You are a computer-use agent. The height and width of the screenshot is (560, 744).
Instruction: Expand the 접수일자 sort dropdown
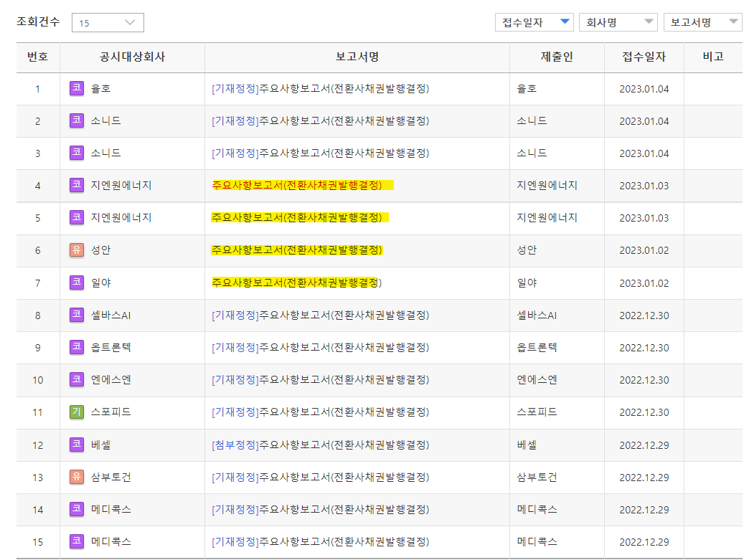click(x=534, y=22)
